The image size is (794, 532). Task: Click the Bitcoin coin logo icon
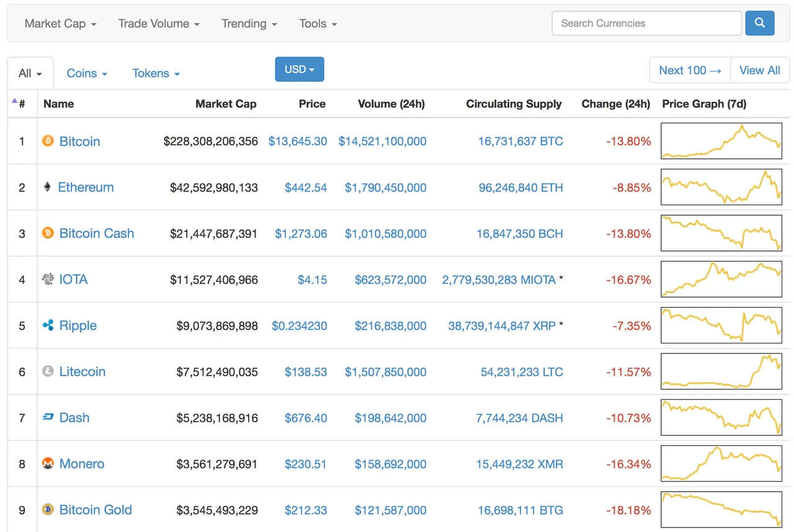point(48,141)
